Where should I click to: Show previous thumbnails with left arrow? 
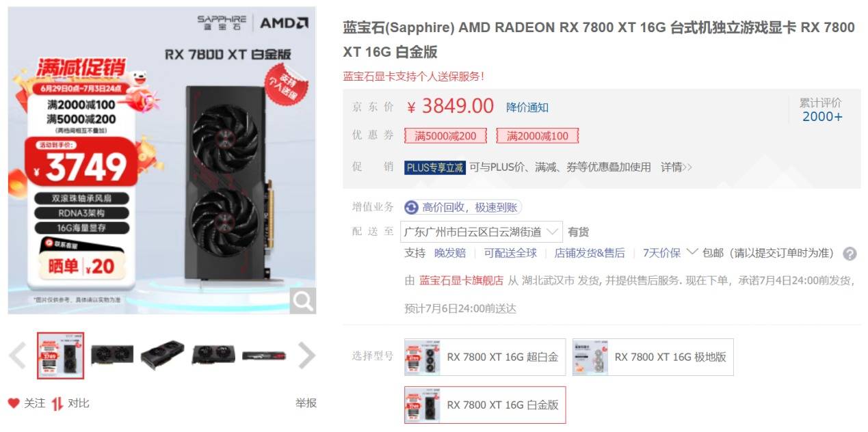[18, 355]
